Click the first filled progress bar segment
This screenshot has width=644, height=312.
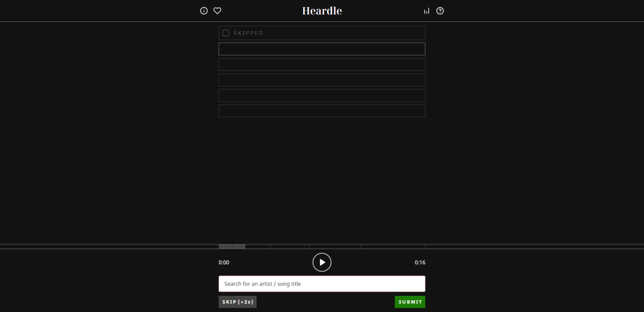(225, 246)
